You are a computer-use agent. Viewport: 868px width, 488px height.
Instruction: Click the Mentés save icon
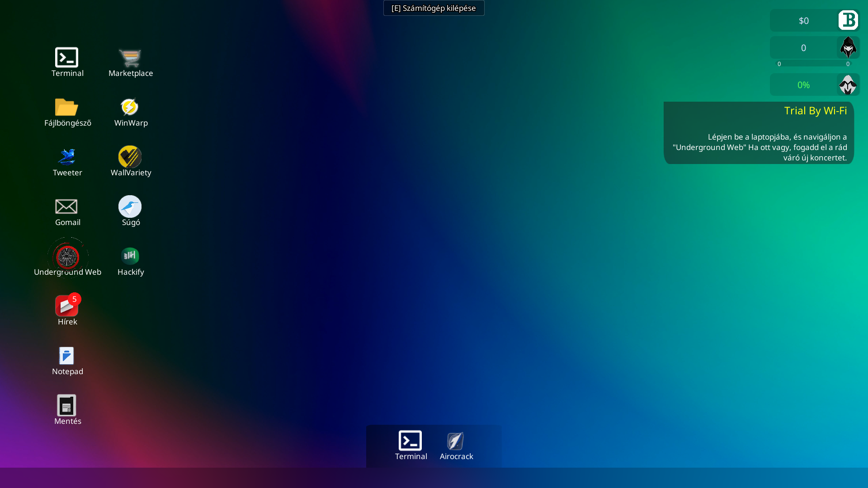point(67,406)
